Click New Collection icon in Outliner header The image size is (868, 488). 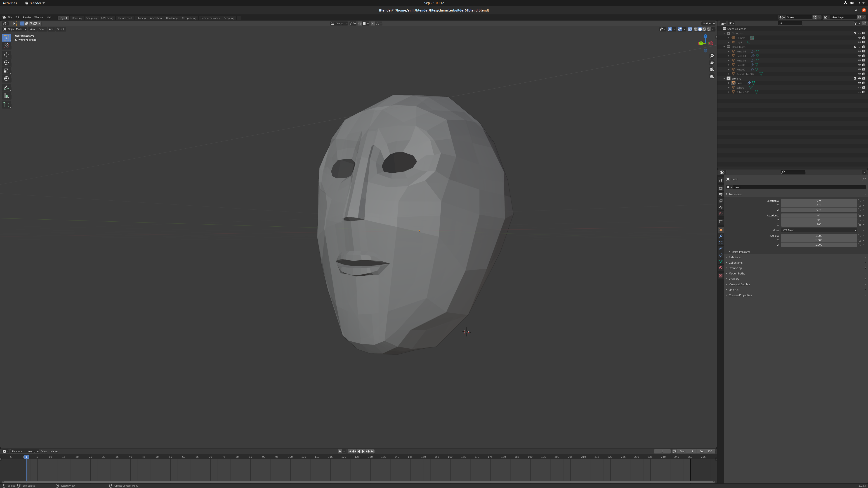click(864, 23)
